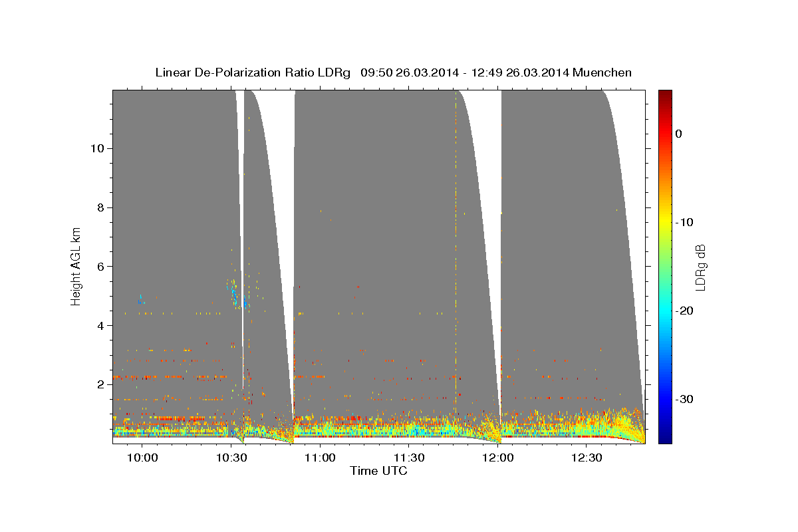The width and height of the screenshot is (798, 532).
Task: Click the '11:30' time tick label
Action: (409, 458)
